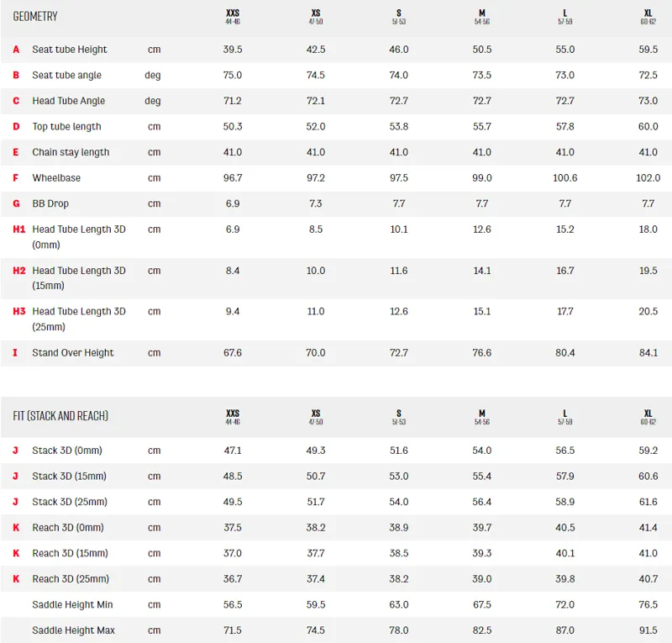Screen dimensions: 672x643
Task: Select M size header in Fit table
Action: 481,417
